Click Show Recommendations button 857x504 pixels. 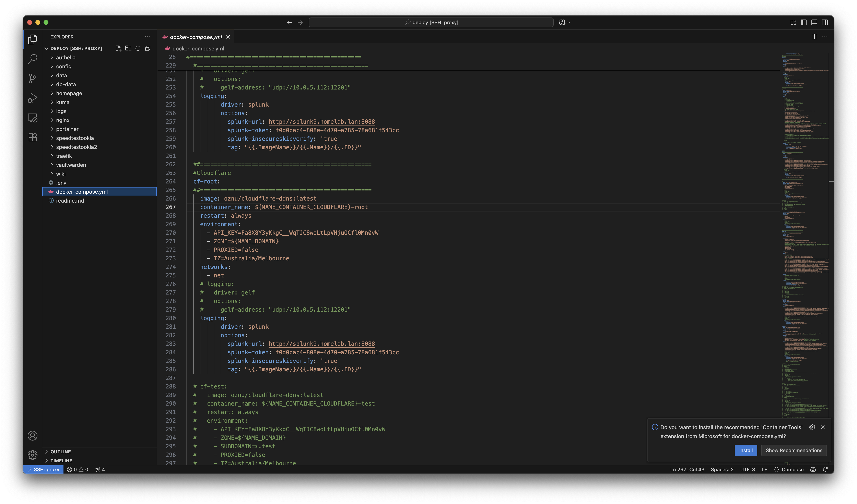click(794, 450)
